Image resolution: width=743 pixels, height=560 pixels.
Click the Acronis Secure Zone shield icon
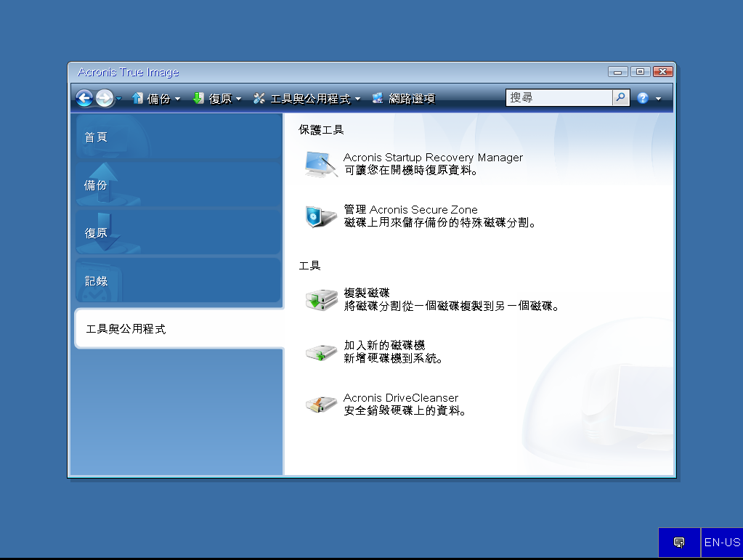[x=321, y=216]
